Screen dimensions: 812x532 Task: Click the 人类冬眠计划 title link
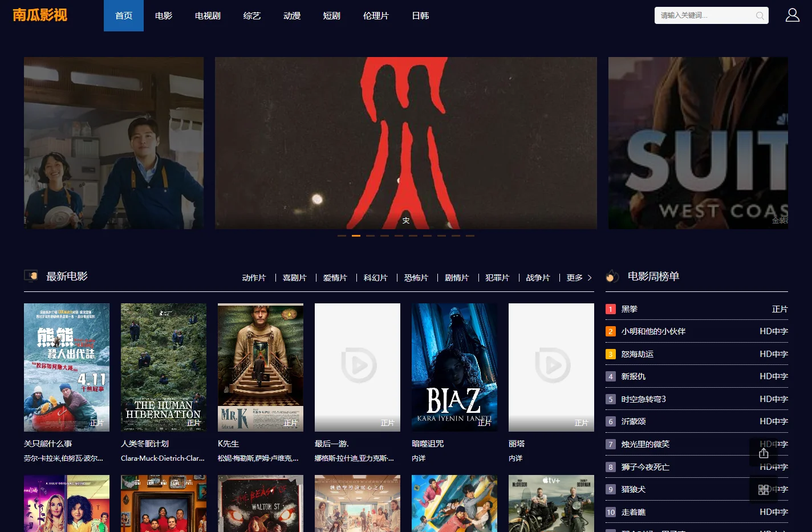pos(145,444)
